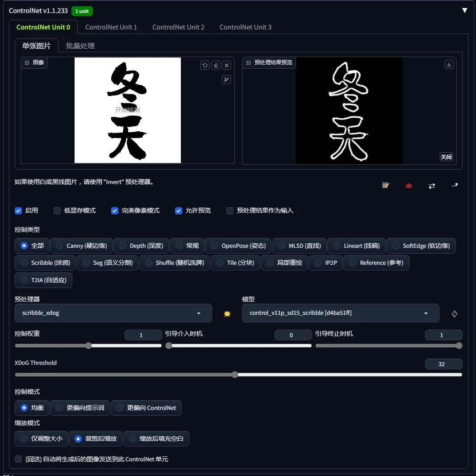Enable the 回送 auto-send checkbox

(x=18, y=459)
